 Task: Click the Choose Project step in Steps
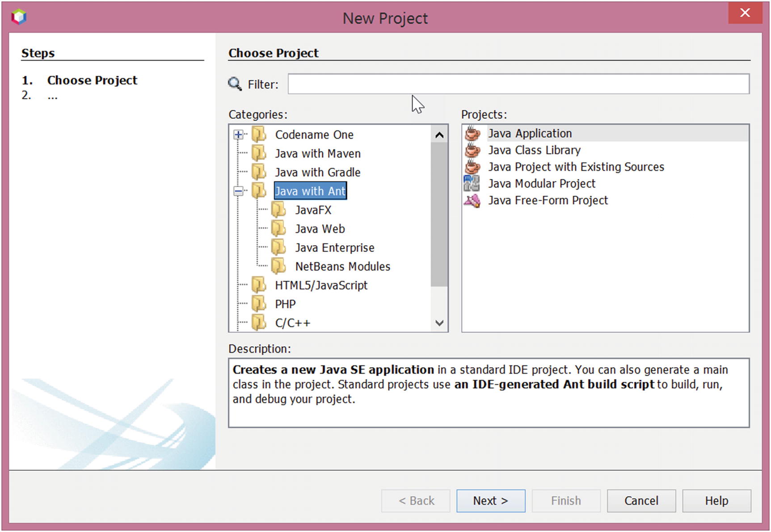(93, 80)
